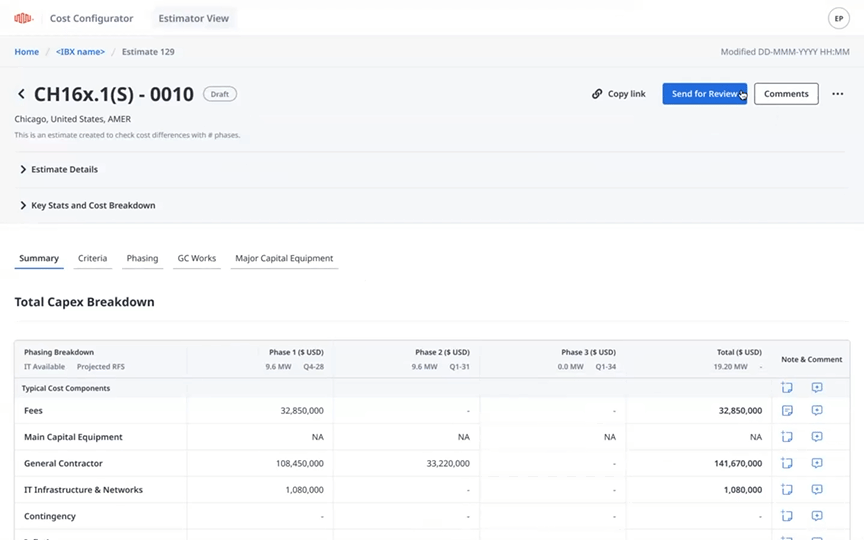Viewport: 864px width, 540px height.
Task: Click the Copy link chain icon
Action: click(597, 94)
